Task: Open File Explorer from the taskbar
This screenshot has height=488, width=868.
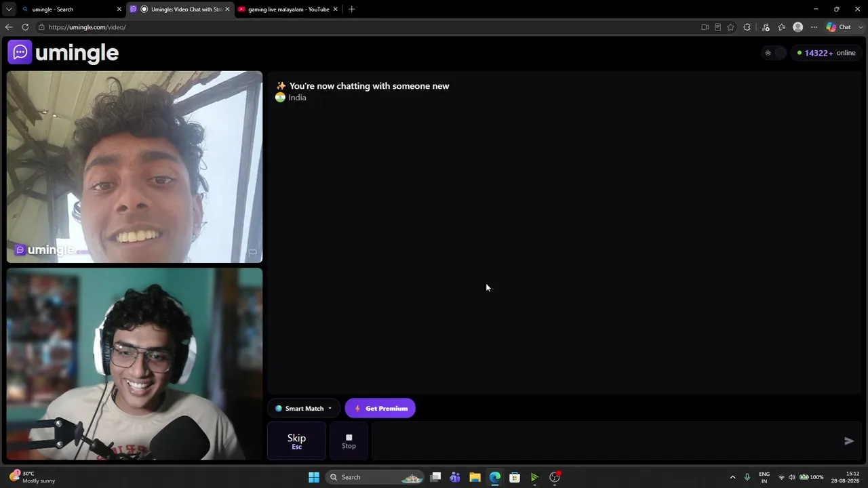Action: click(x=475, y=477)
